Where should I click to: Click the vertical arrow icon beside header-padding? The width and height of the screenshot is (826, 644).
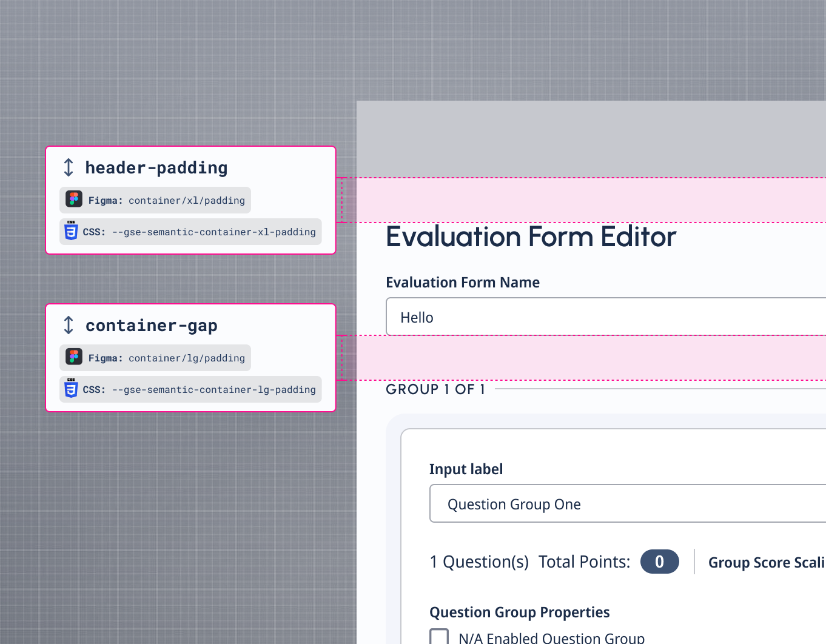(69, 167)
